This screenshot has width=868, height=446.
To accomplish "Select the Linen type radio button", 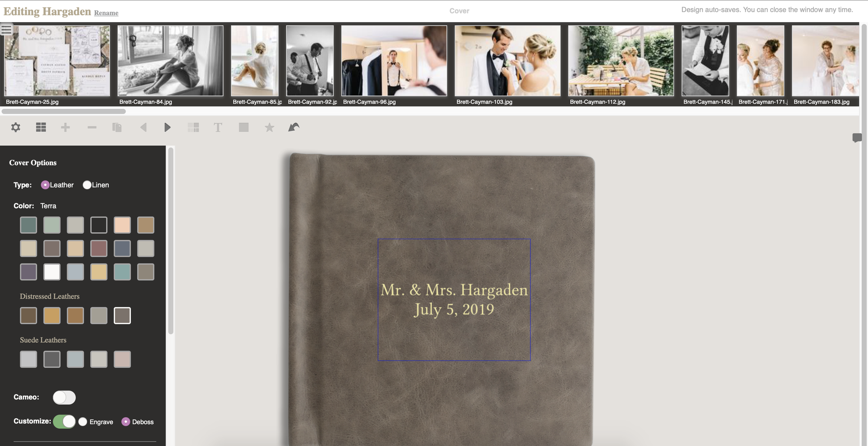I will [x=87, y=185].
